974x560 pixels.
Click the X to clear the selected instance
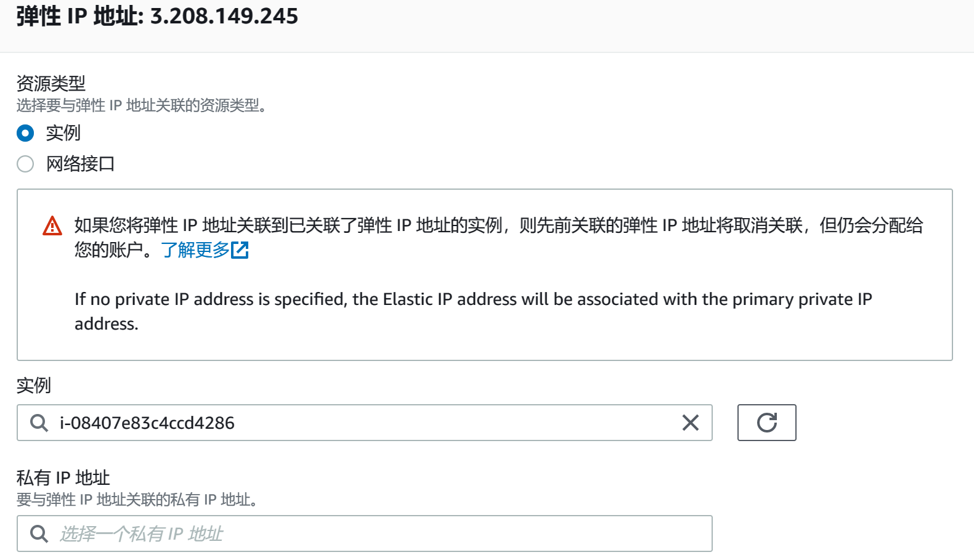click(x=689, y=423)
